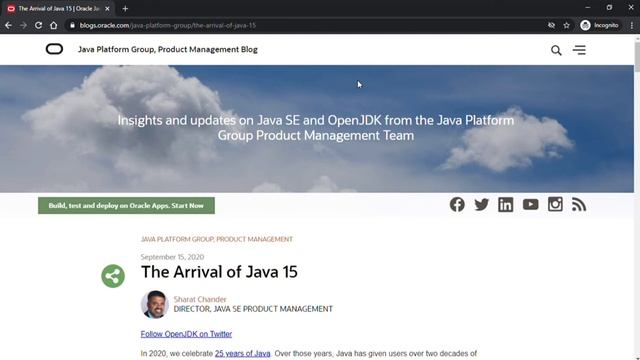This screenshot has width=640, height=360.
Task: Click the Oracle logo in the header
Action: 54,49
